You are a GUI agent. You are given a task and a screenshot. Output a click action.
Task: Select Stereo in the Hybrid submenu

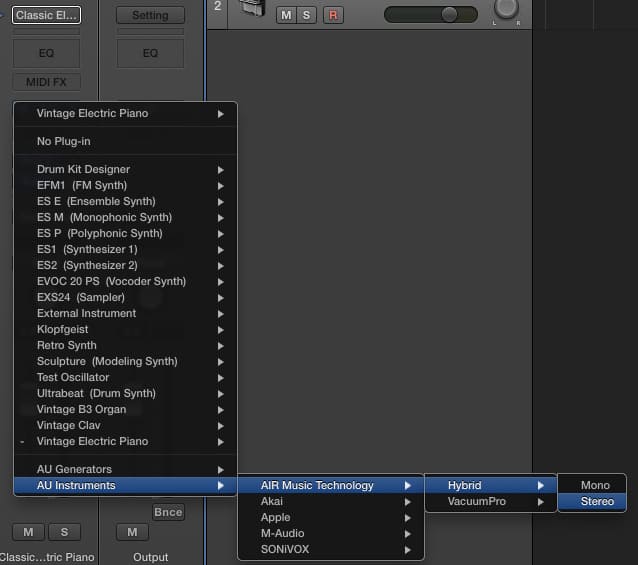coord(597,501)
